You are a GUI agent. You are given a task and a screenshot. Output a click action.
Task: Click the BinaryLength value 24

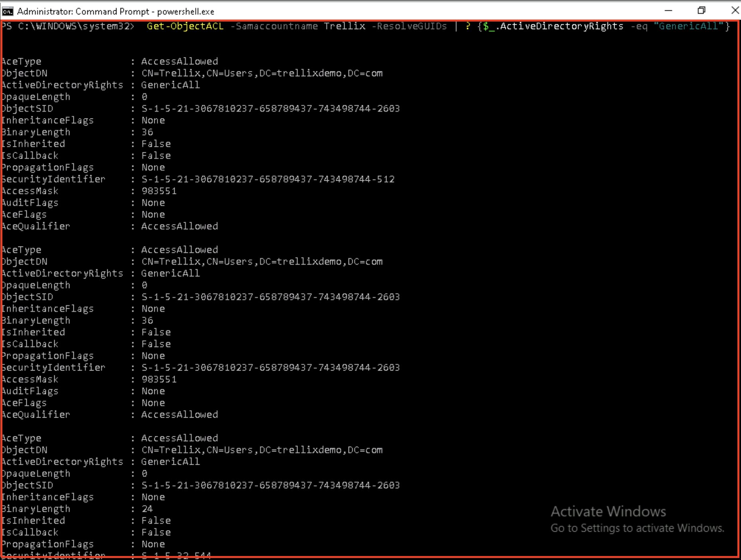(147, 509)
